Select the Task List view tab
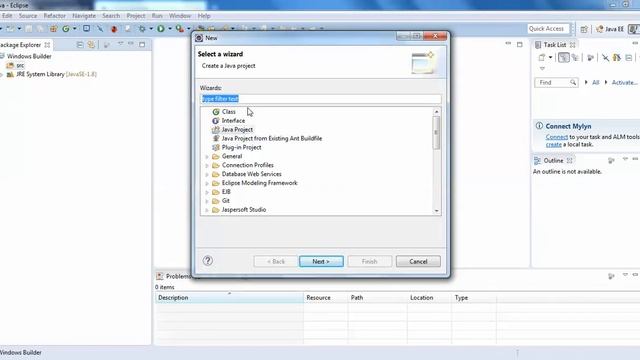 [x=555, y=44]
